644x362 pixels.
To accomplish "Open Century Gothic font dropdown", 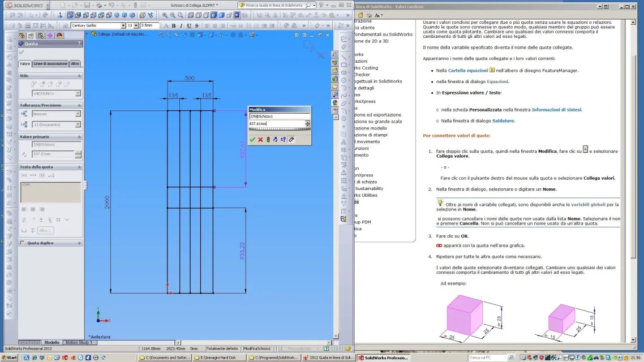I will pos(123,25).
